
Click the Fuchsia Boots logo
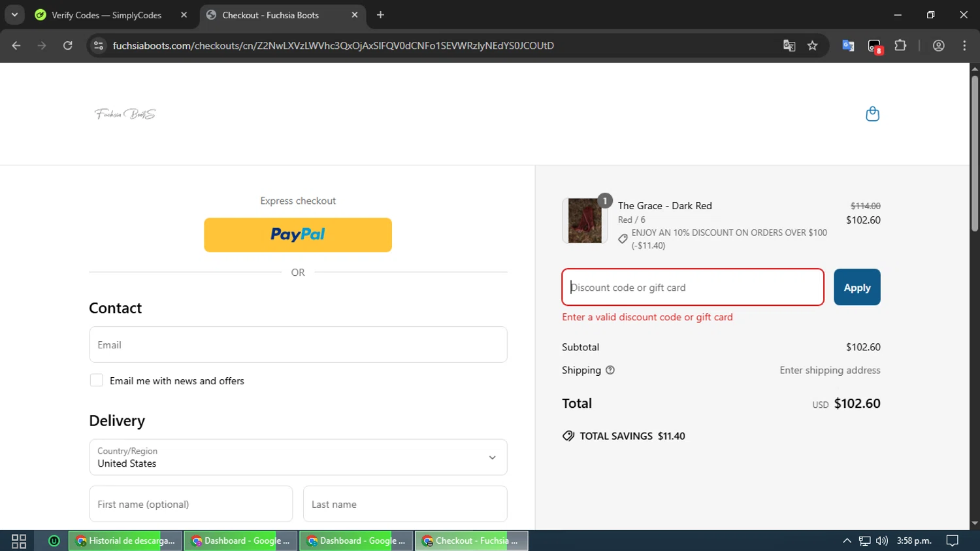(125, 114)
